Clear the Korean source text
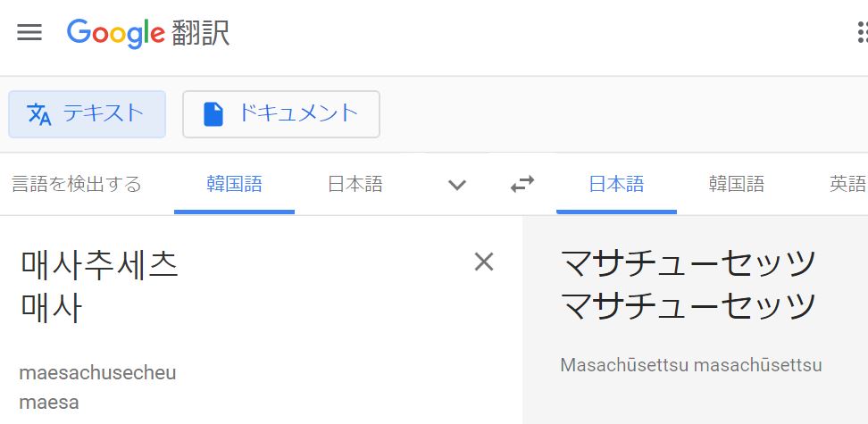 point(483,262)
